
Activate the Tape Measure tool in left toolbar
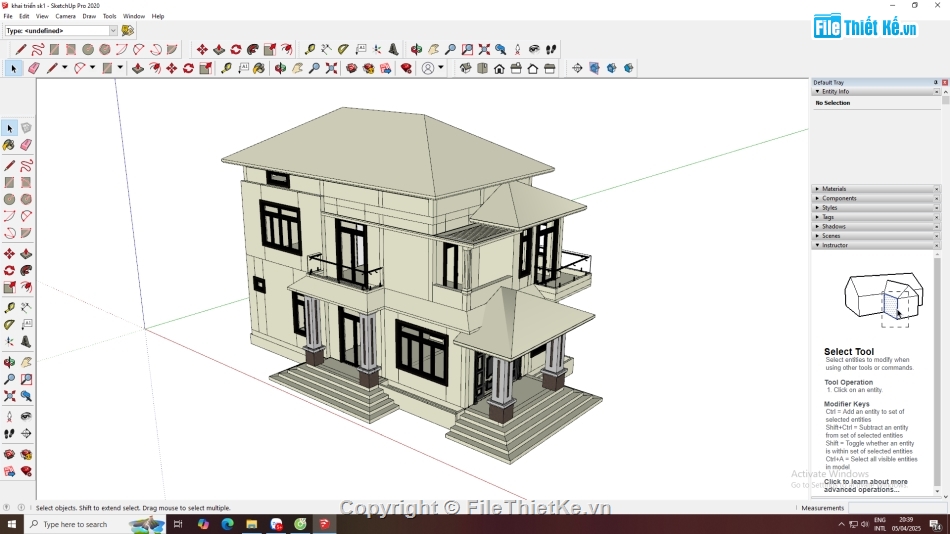point(9,308)
